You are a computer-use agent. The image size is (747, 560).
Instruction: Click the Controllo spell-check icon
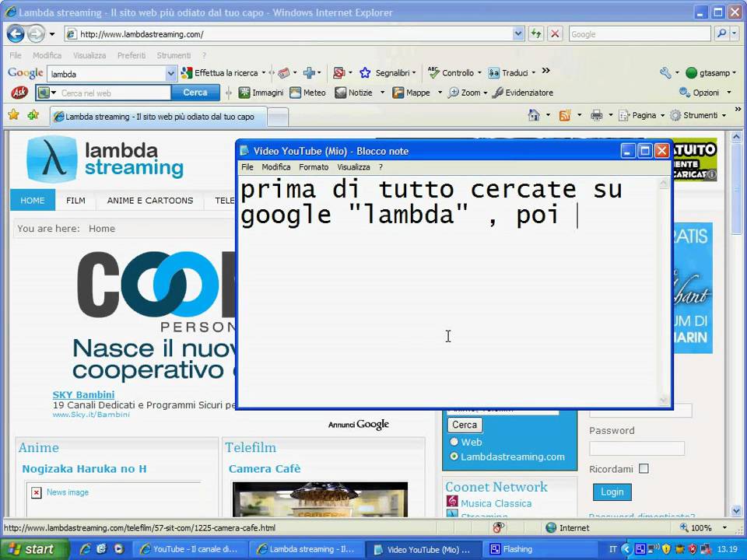coord(433,72)
